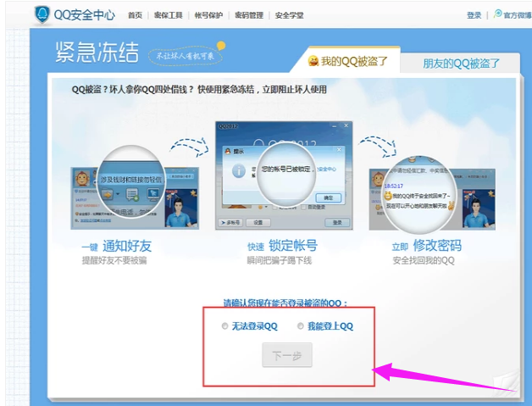Click the 确定 button in the lock dialog image
The image size is (532, 406).
(x=330, y=197)
